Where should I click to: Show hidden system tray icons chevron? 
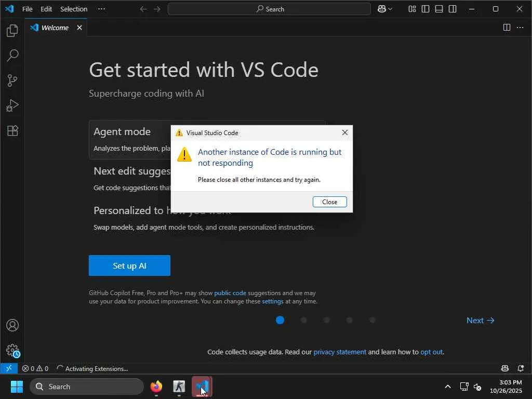pos(447,387)
